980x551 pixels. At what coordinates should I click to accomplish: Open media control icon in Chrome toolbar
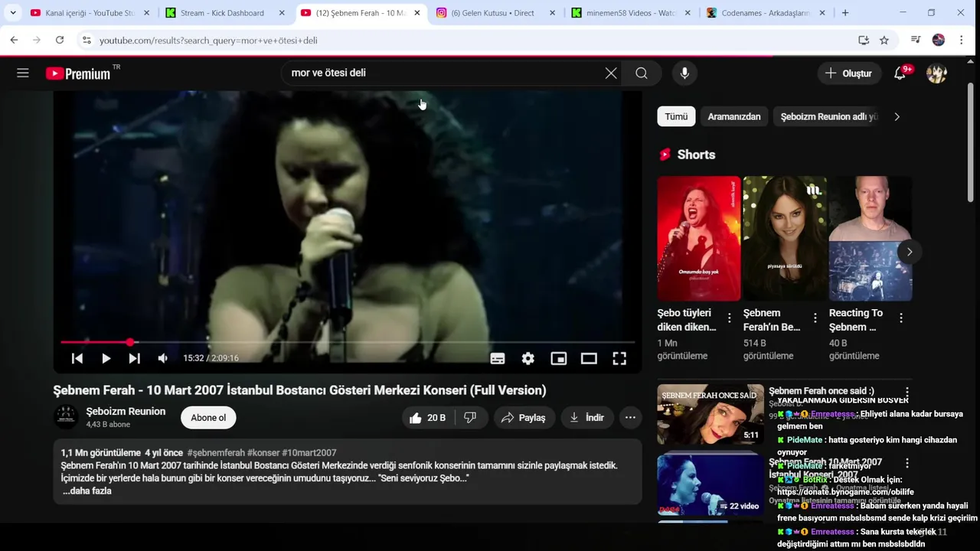916,40
